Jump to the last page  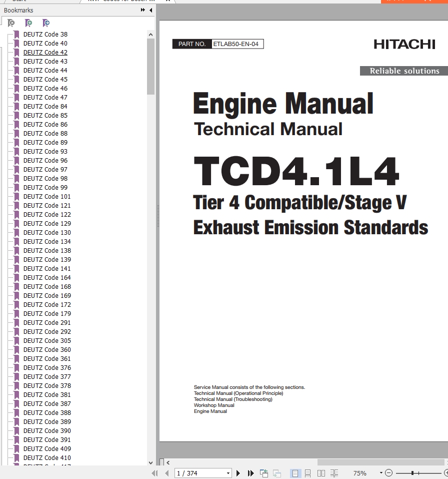pyautogui.click(x=250, y=473)
